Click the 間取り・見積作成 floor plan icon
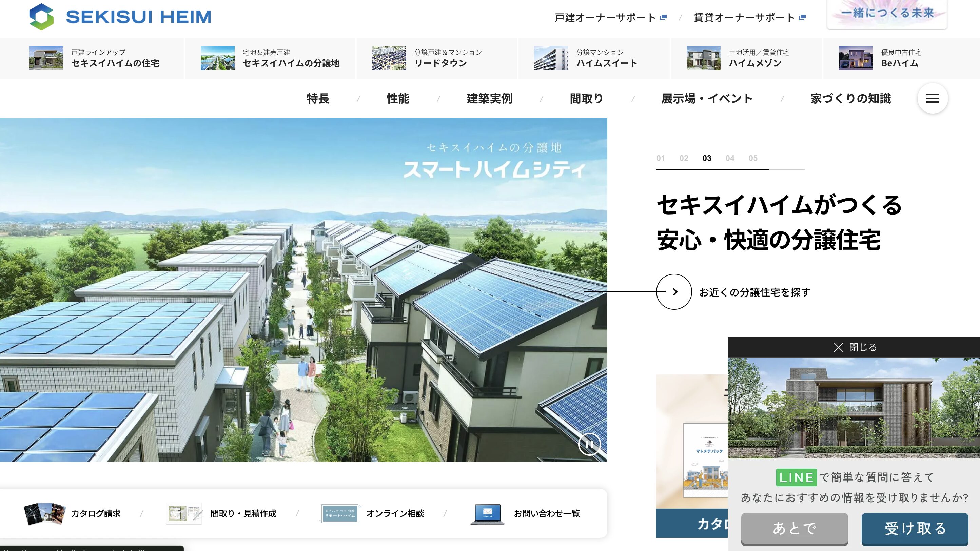This screenshot has width=980, height=551. coord(184,513)
